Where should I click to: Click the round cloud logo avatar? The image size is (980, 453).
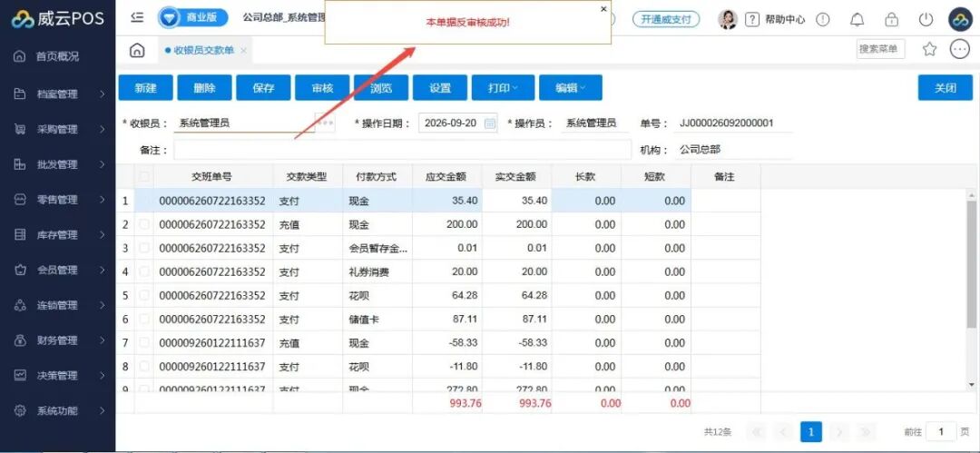959,19
